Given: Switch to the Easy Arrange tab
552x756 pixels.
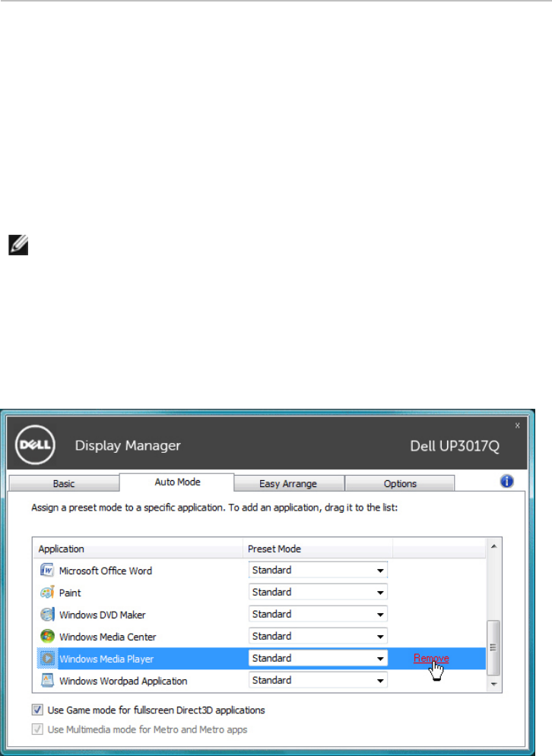Looking at the screenshot, I should point(289,483).
